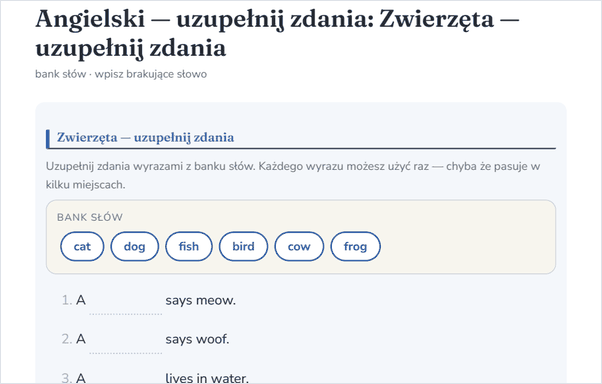Click the subtitle "bank słów · wpisz brakujące słowo"
Screen dimensions: 602x384
121,74
